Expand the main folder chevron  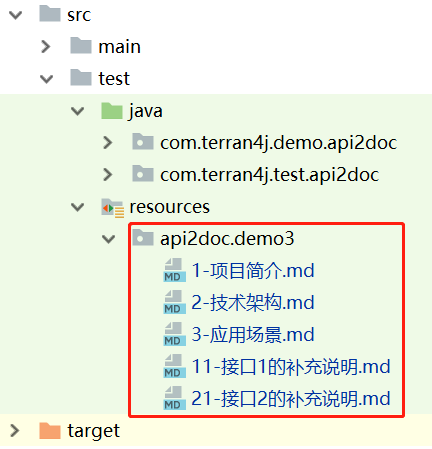(46, 47)
